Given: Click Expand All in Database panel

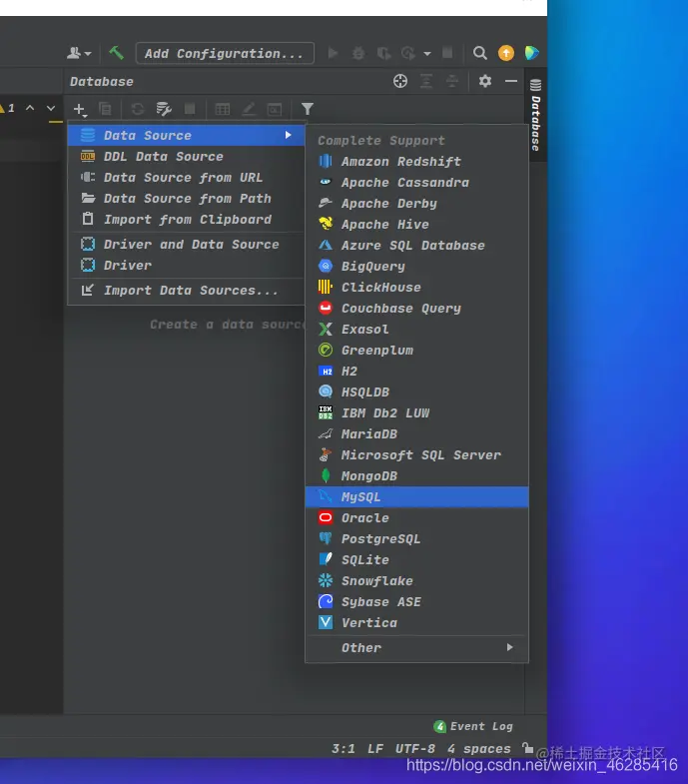Looking at the screenshot, I should click(x=426, y=81).
